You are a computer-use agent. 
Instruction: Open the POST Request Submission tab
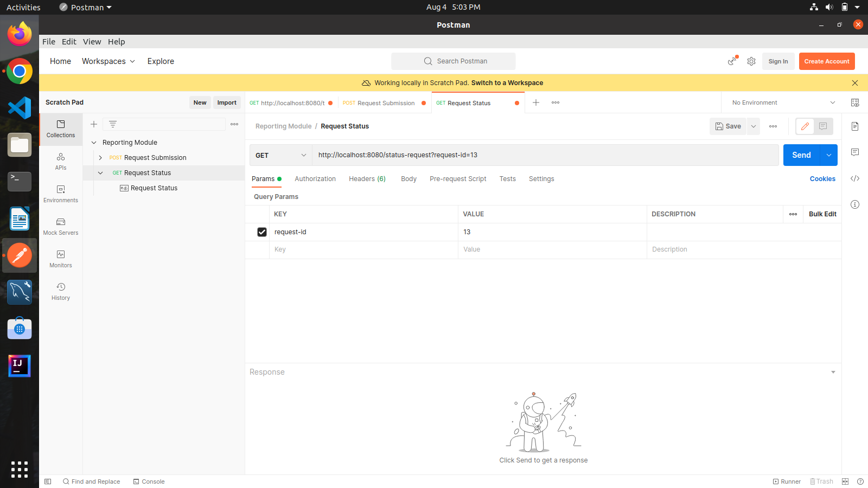(x=385, y=103)
